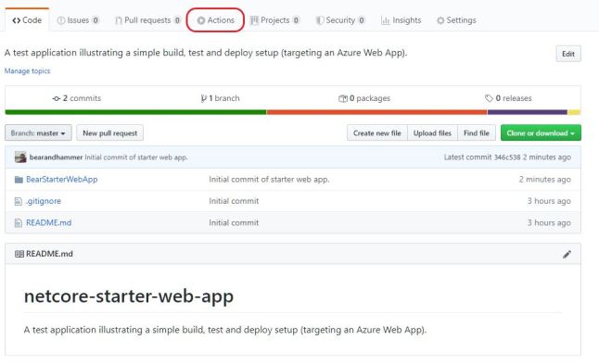
Task: View 0 releases
Action: pyautogui.click(x=508, y=98)
